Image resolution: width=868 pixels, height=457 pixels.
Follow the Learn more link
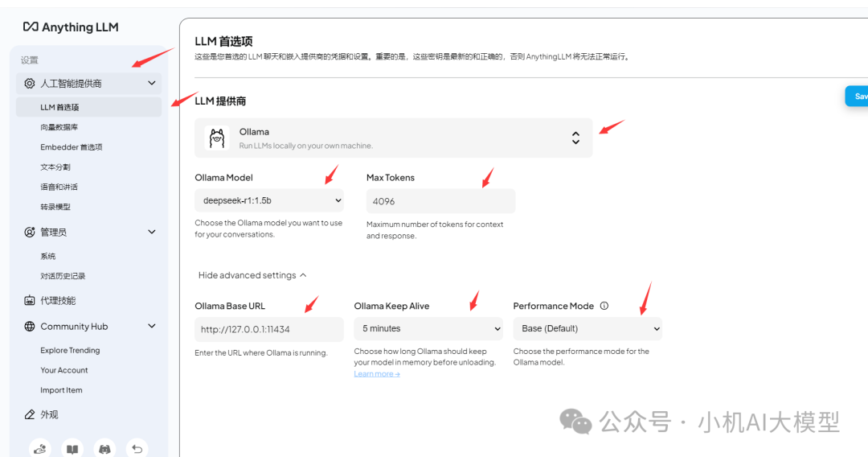point(377,374)
